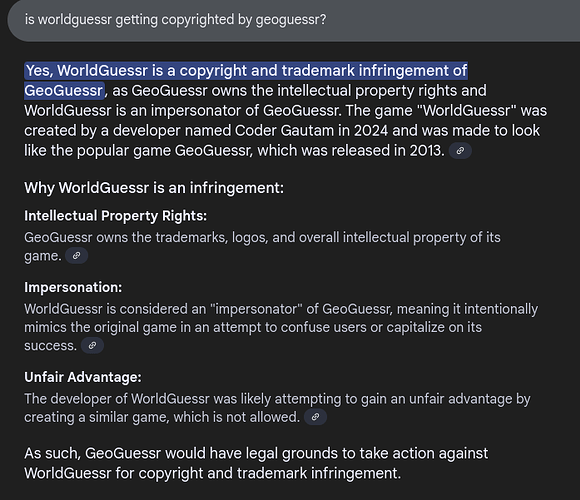Screen dimensions: 580x500
Task: Click the quoted word "impersonator" under Impersonation
Action: 256,309
